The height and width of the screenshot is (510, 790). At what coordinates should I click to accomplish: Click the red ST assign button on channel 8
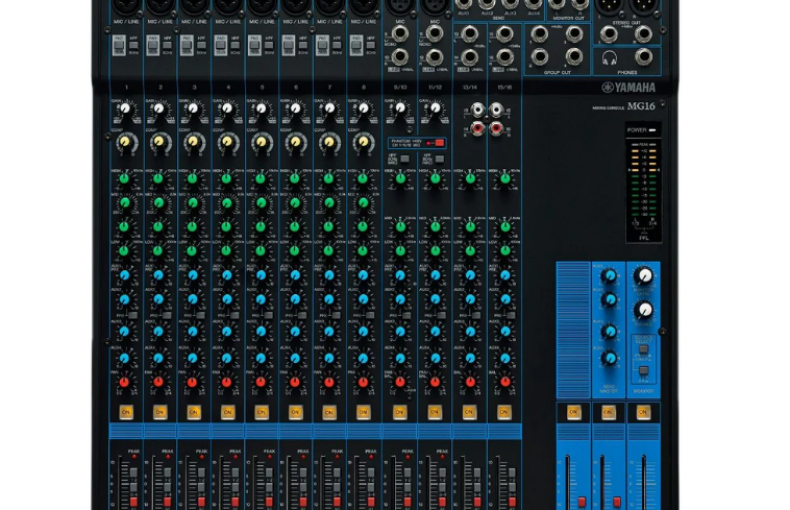[x=371, y=502]
